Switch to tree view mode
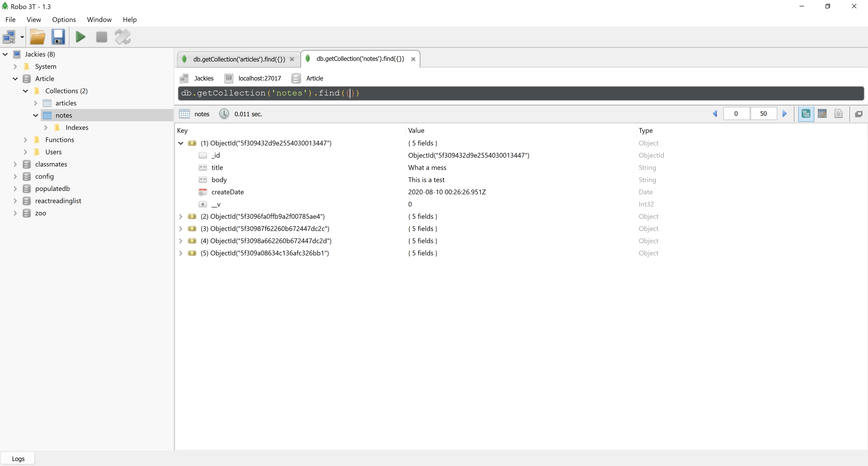Viewport: 868px width, 466px height. point(806,114)
